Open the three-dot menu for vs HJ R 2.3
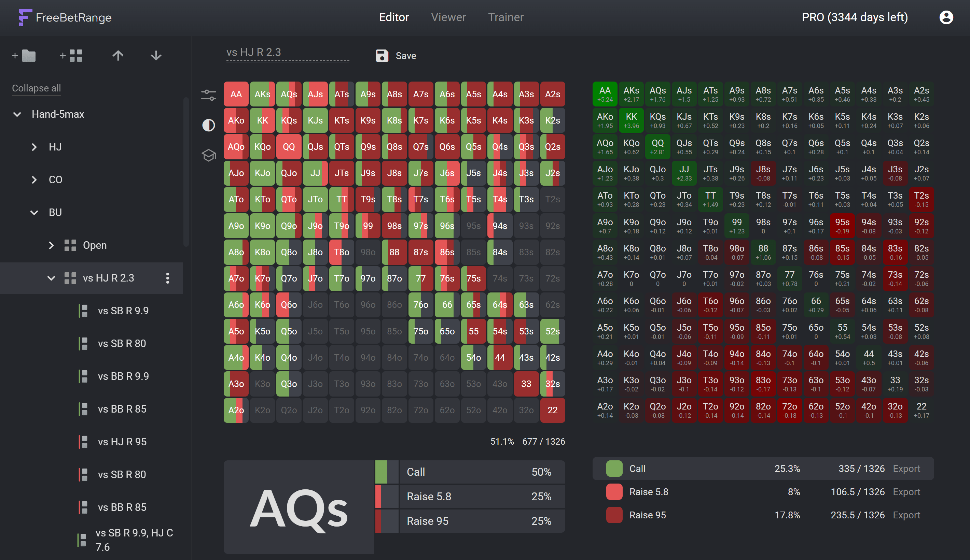The height and width of the screenshot is (560, 970). point(167,278)
